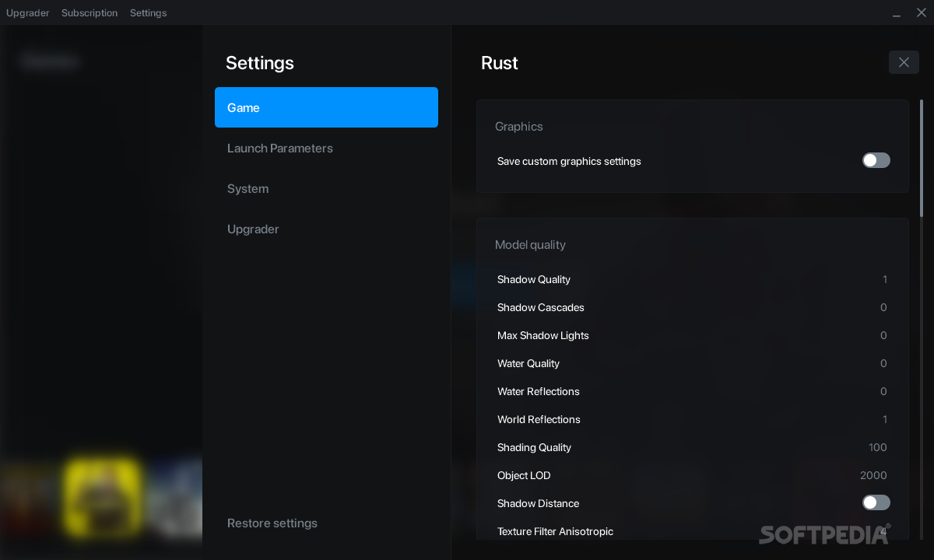Open the Upgrader menu in the title bar
This screenshot has width=934, height=560.
pos(27,12)
